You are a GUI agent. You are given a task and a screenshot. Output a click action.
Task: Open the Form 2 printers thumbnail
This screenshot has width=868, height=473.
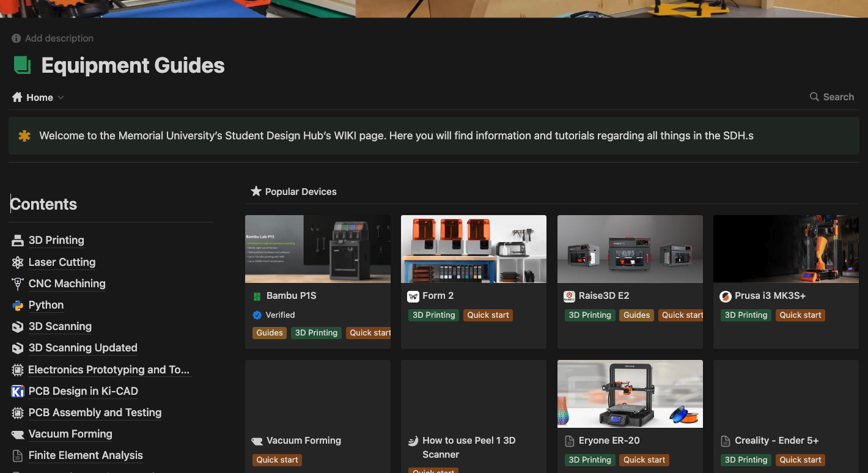474,249
